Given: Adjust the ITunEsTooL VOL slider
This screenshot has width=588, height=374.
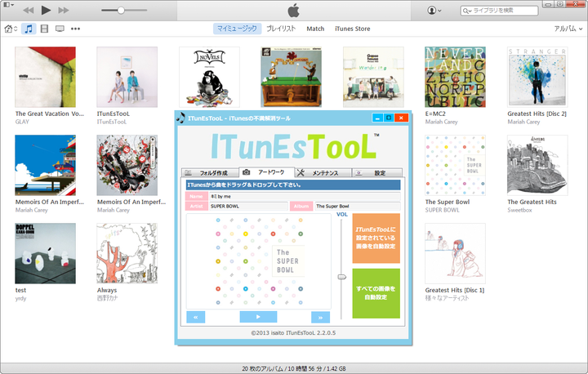Looking at the screenshot, I should point(341,277).
